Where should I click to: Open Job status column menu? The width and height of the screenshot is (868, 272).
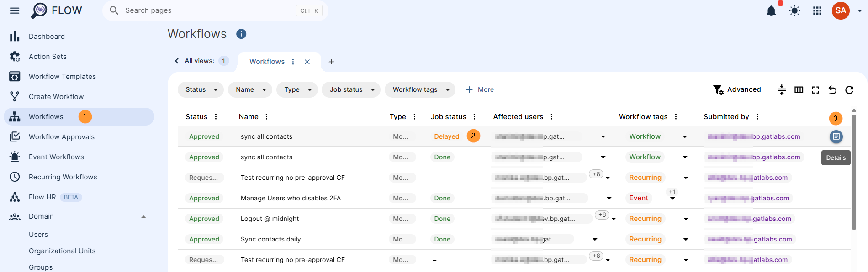coord(474,117)
